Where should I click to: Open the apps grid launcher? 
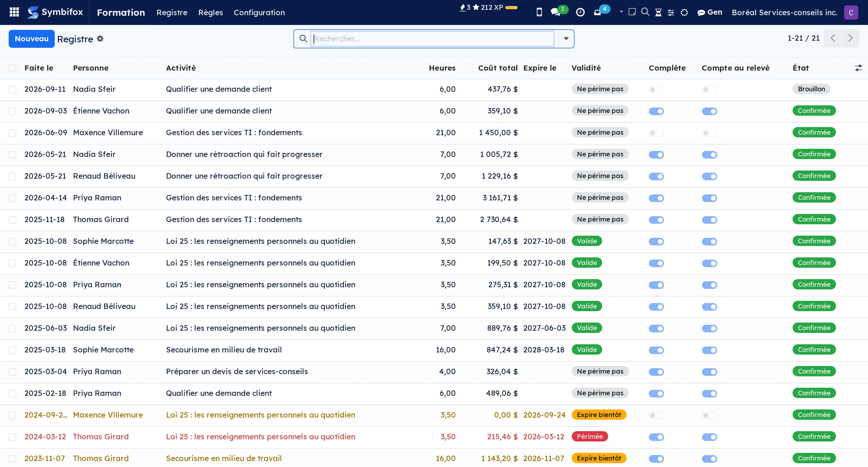point(14,12)
